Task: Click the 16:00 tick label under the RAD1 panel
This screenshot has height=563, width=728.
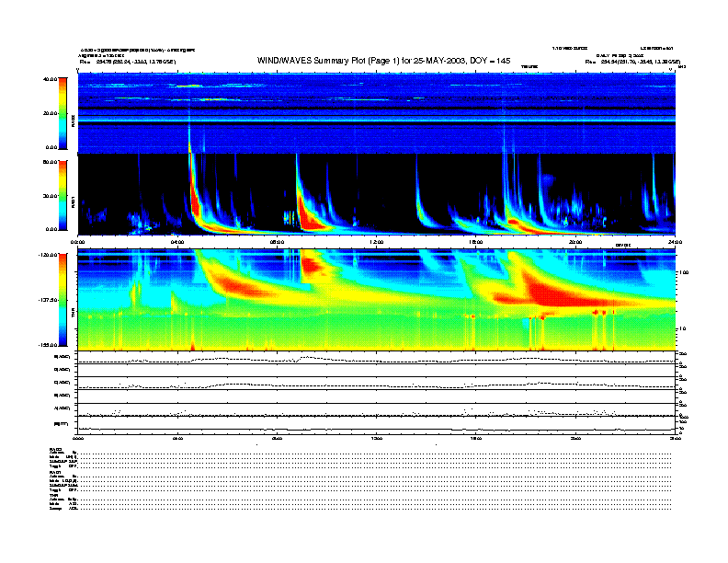Action: coord(476,242)
